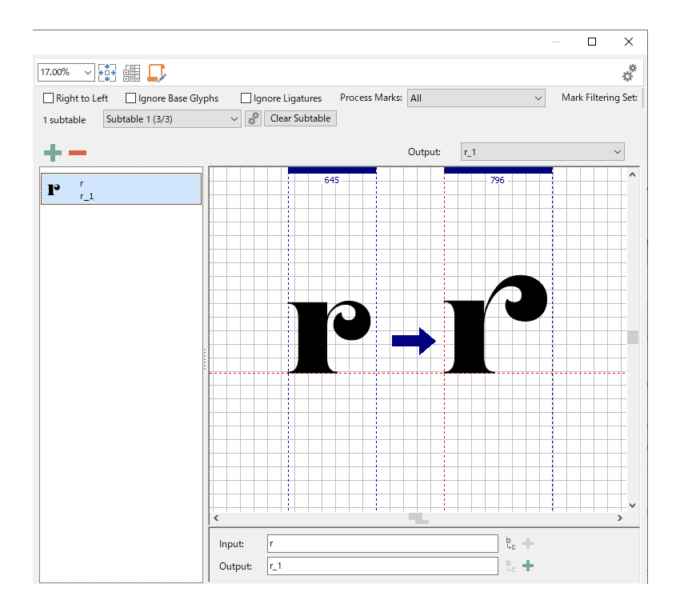Viewport: 680px width, 616px height.
Task: Add a new substitution with green plus
Action: click(x=52, y=153)
